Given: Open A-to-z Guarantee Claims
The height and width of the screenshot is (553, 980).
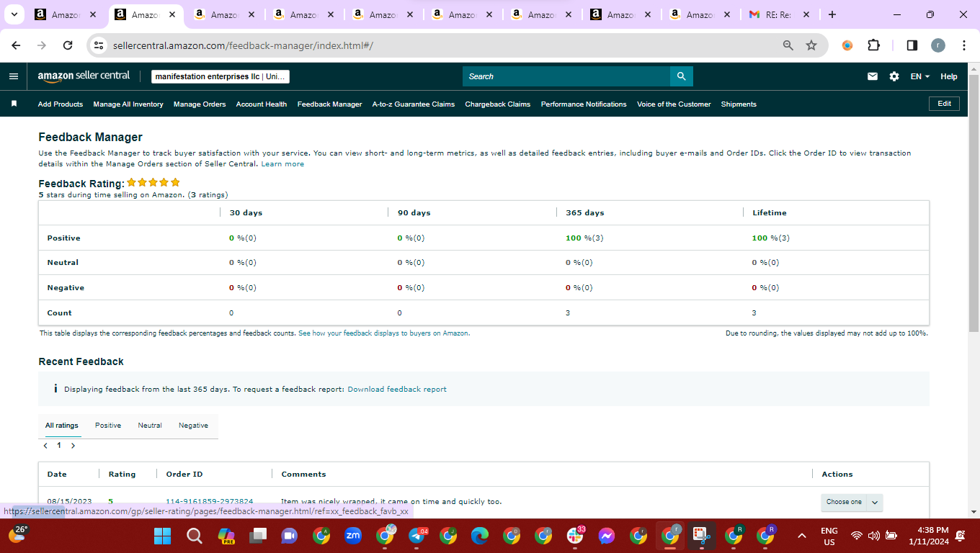Looking at the screenshot, I should pos(414,104).
